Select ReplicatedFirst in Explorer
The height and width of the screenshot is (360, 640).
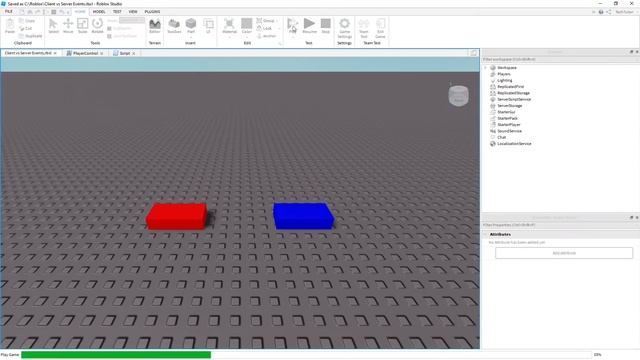(x=510, y=87)
